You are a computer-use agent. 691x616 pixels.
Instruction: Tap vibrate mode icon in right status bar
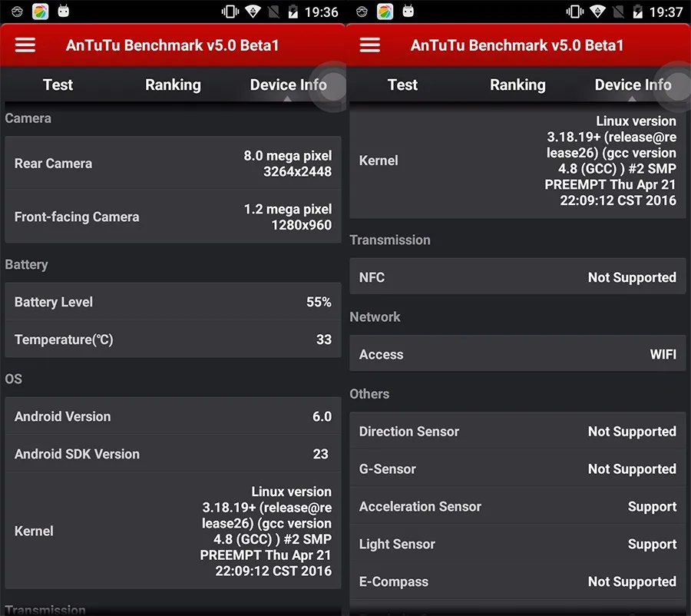pyautogui.click(x=574, y=12)
